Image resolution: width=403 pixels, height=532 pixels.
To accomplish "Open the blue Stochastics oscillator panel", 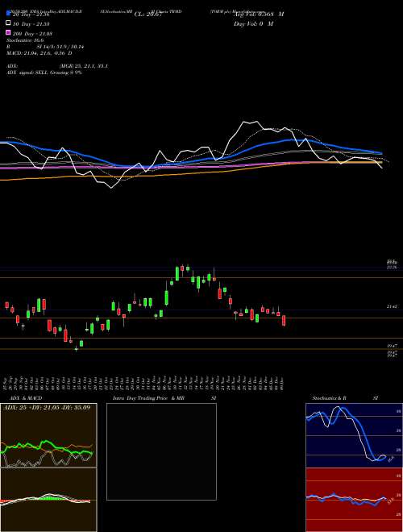I will click(x=354, y=435).
